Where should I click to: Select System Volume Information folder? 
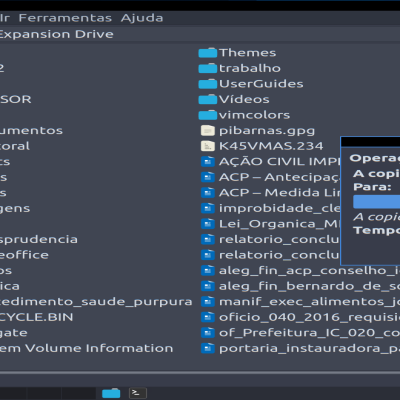(x=87, y=348)
